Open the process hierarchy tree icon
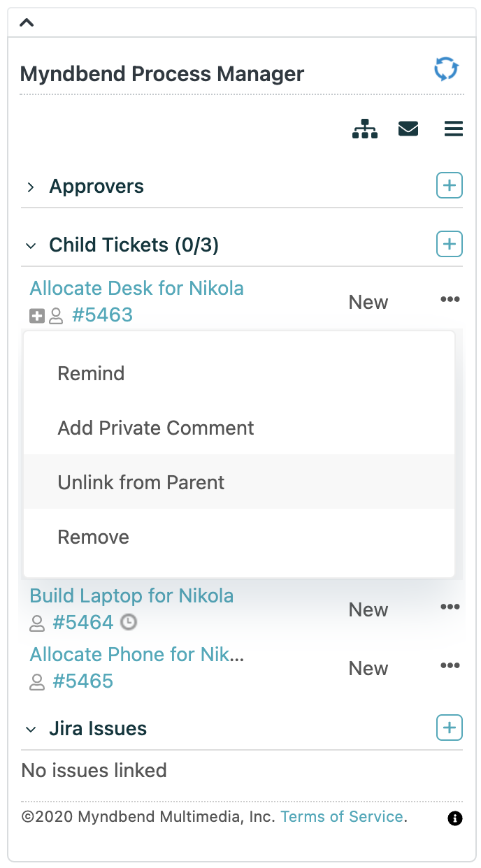Screen dimensions: 481x868 pos(365,129)
